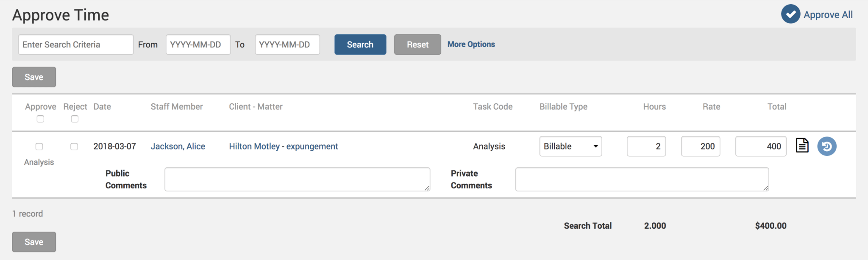
Task: Check the Approve all header checkbox
Action: tap(40, 119)
